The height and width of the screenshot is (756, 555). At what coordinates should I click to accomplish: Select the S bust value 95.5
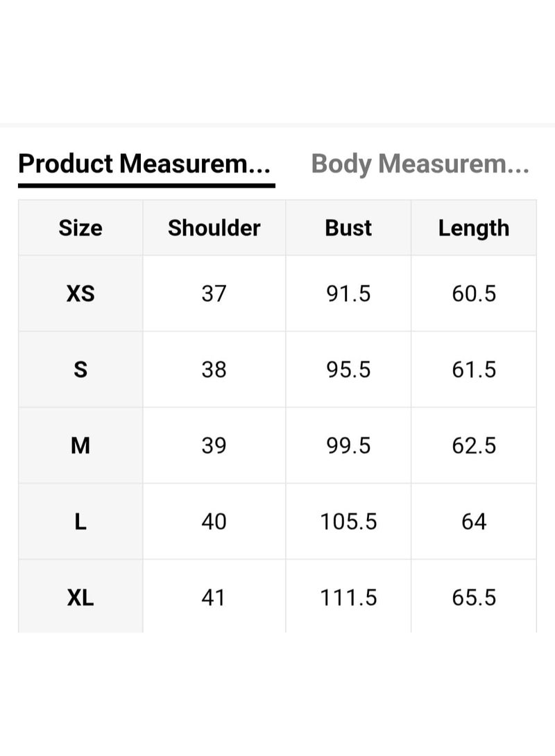click(348, 370)
